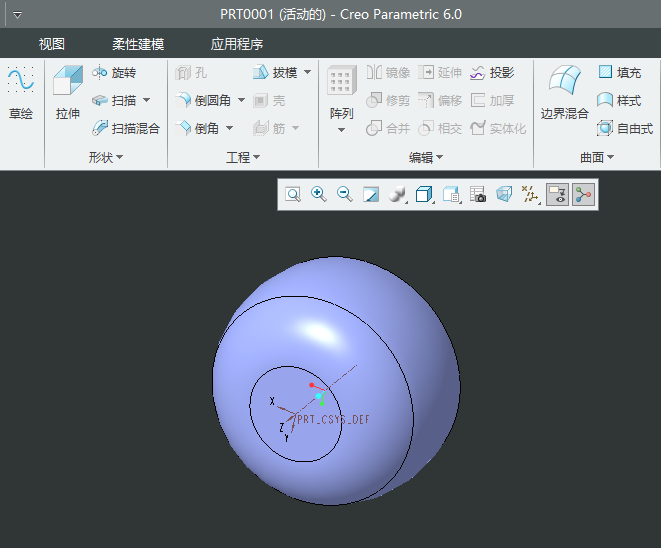This screenshot has height=548, width=661.
Task: Switch to the Applications (应用程序) tab
Action: [237, 44]
